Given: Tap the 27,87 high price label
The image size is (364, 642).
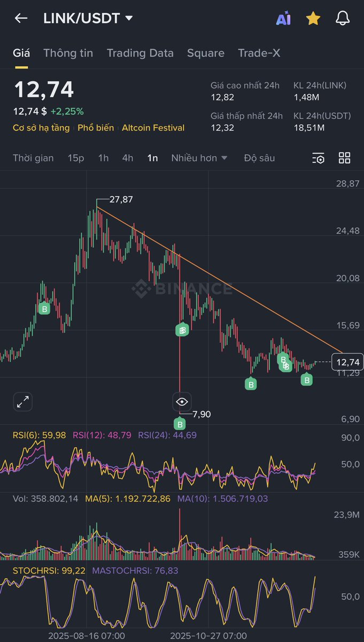Looking at the screenshot, I should pos(121,200).
